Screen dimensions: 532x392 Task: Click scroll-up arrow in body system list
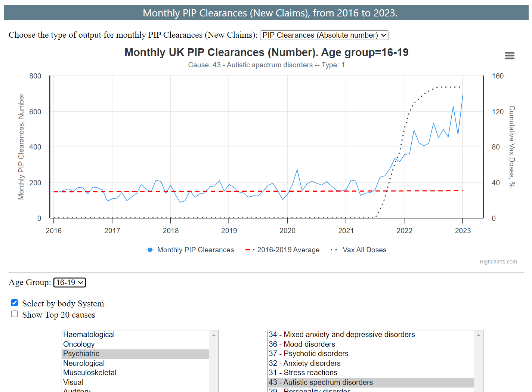point(214,335)
